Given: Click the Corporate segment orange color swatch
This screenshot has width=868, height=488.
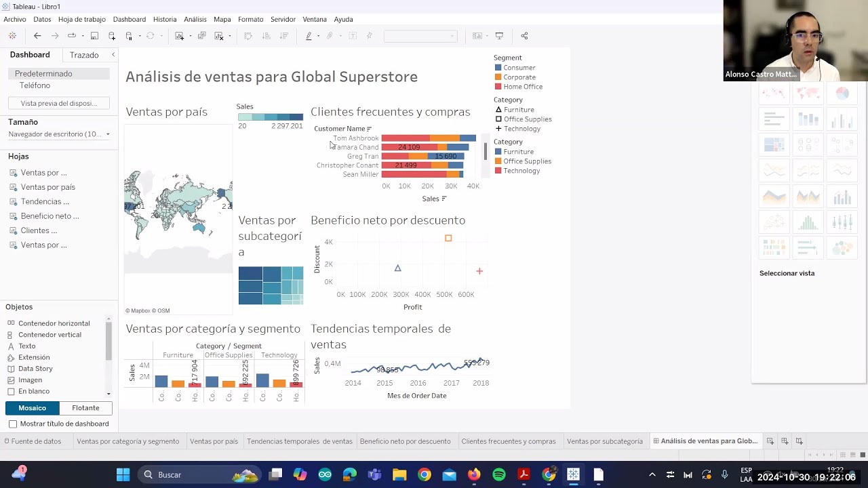Looking at the screenshot, I should coord(498,77).
